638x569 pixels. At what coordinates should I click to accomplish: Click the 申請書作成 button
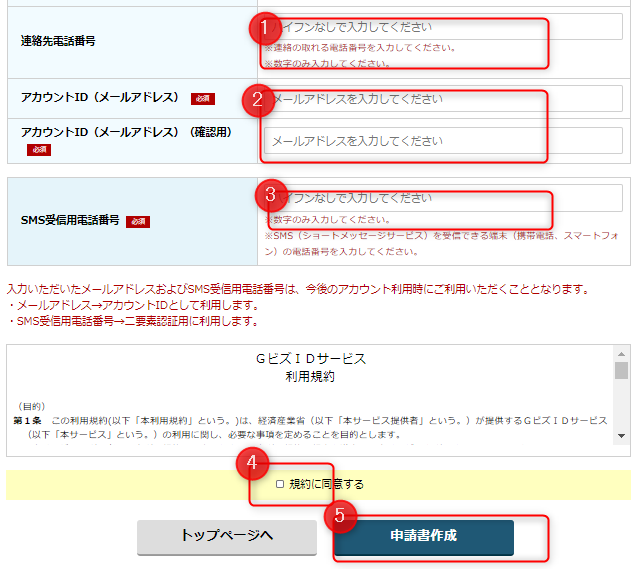(x=424, y=537)
